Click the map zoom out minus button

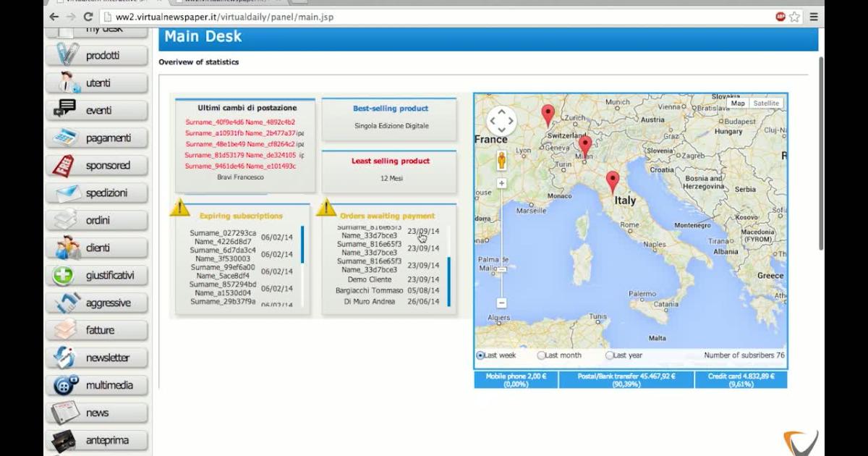[x=501, y=303]
